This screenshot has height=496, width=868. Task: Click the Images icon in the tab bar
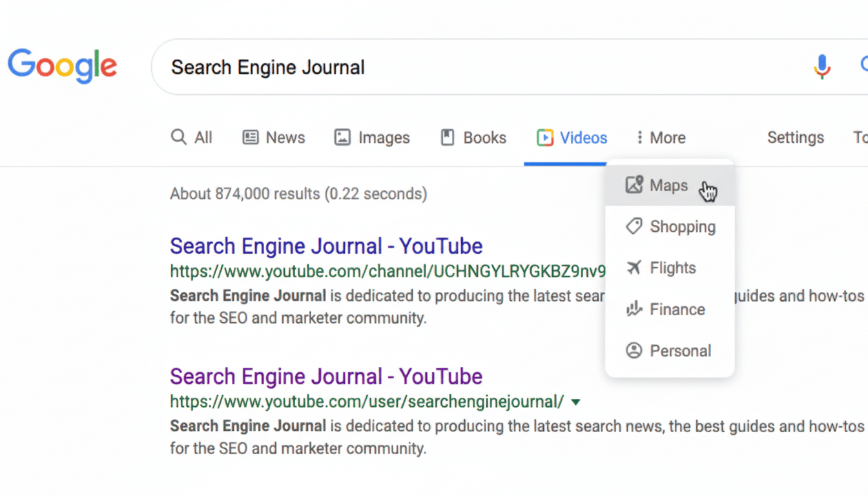(x=342, y=137)
